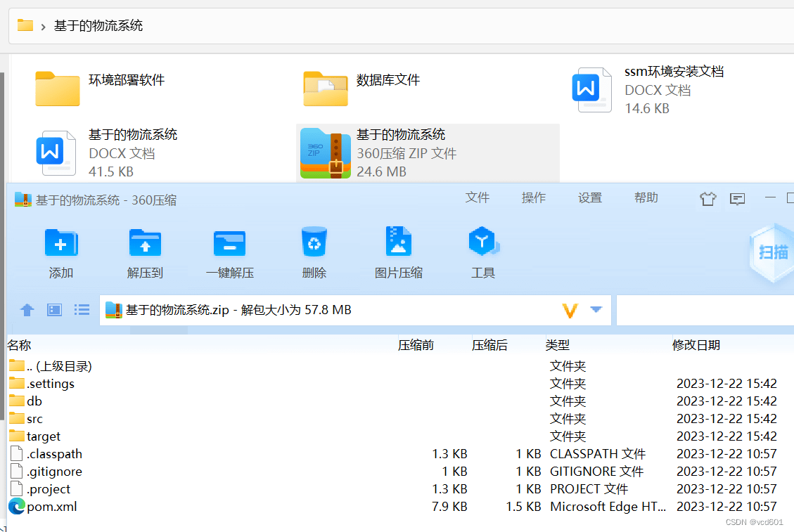The height and width of the screenshot is (532, 794).
Task: Open the 图片压缩 image compression tool
Action: 399,242
